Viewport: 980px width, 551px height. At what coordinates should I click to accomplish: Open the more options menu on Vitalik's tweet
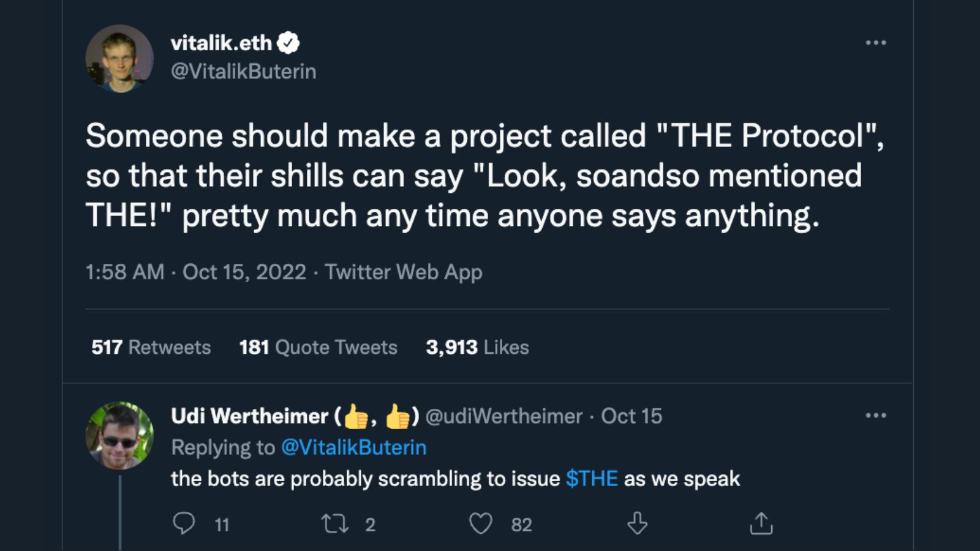point(875,42)
